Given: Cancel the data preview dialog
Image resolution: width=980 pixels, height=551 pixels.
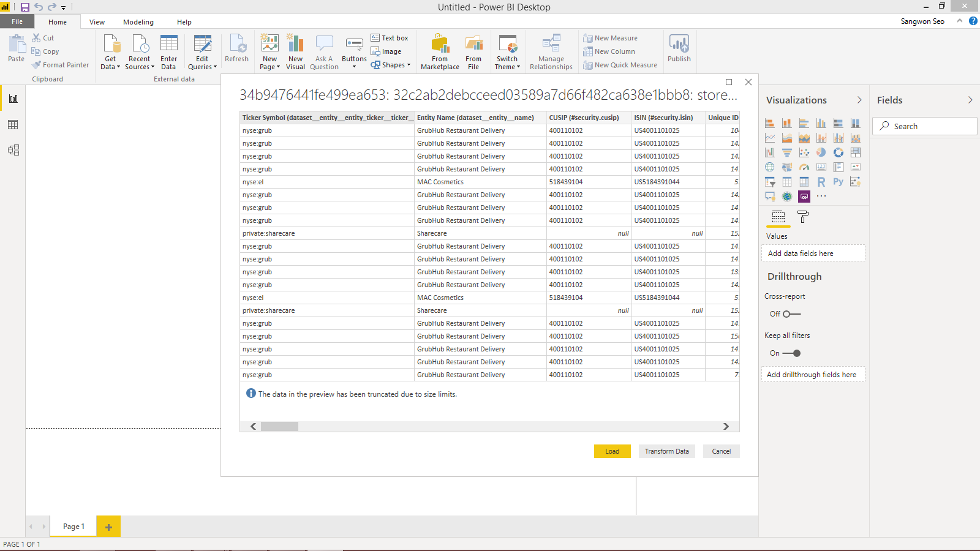Looking at the screenshot, I should point(722,451).
